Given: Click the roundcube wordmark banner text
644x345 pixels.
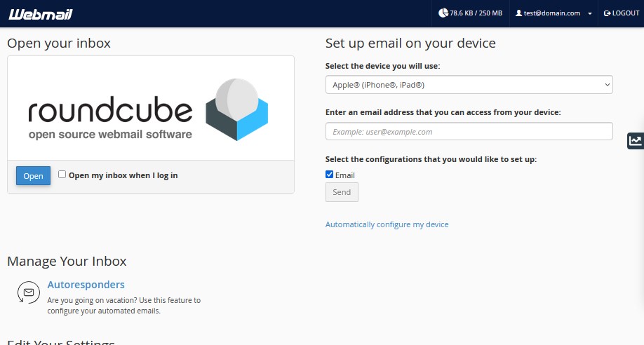Looking at the screenshot, I should point(110,111).
